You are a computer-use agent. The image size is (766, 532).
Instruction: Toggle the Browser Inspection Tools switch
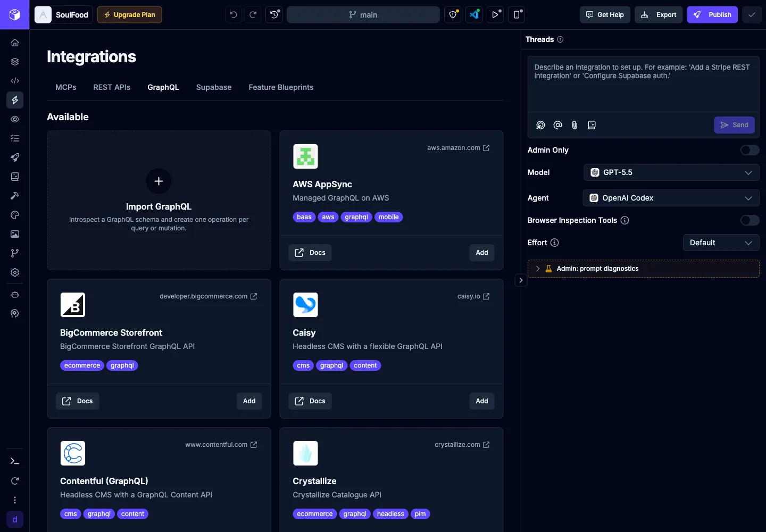pyautogui.click(x=750, y=220)
